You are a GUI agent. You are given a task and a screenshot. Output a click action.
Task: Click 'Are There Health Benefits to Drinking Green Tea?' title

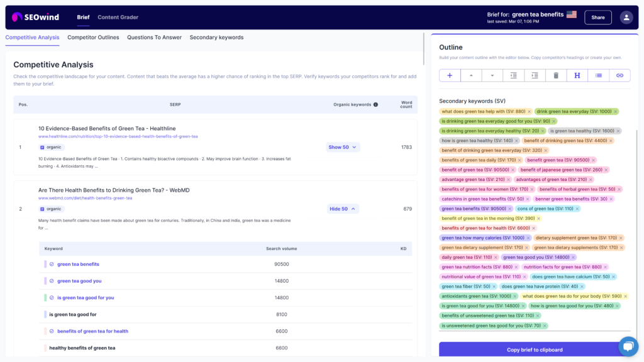[x=114, y=190]
